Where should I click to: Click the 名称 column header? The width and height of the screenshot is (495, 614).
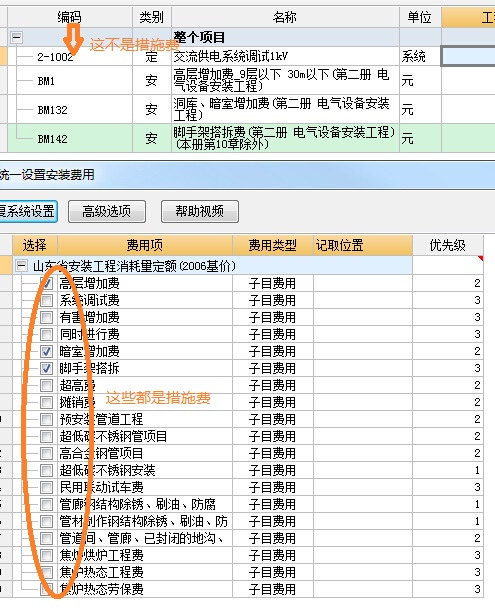tap(285, 17)
